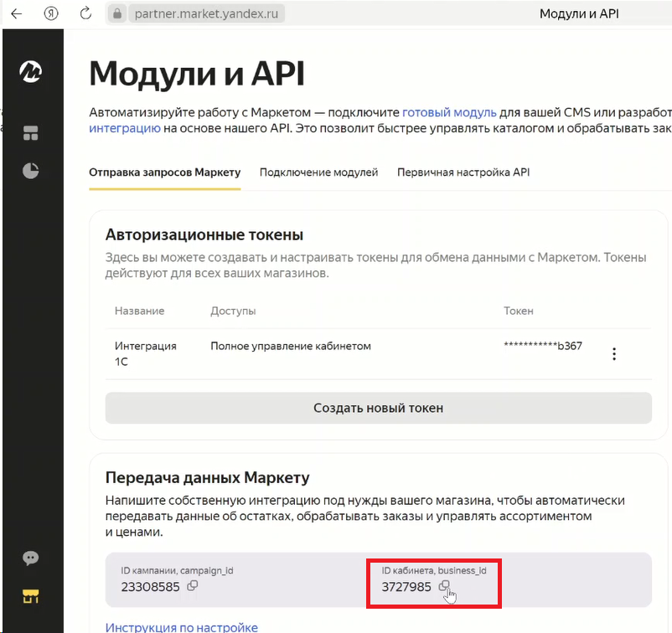This screenshot has height=633, width=672.
Task: Click the business ID number 3727985
Action: (406, 586)
